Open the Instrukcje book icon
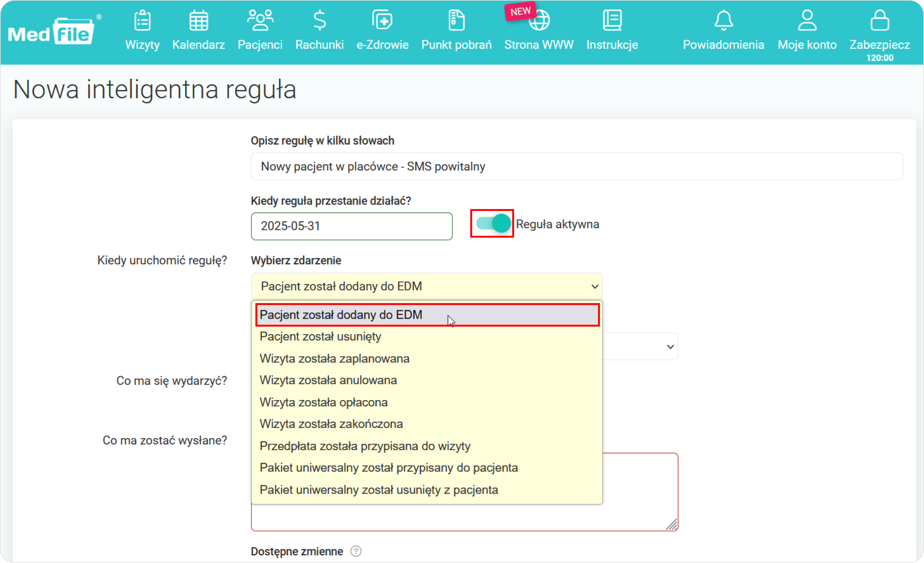Viewport: 924px width, 563px height. tap(612, 20)
